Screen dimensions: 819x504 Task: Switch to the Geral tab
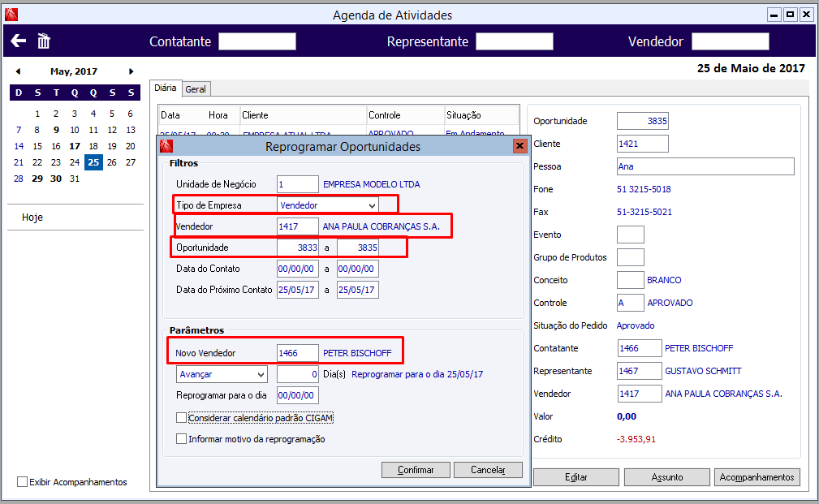[x=196, y=89]
